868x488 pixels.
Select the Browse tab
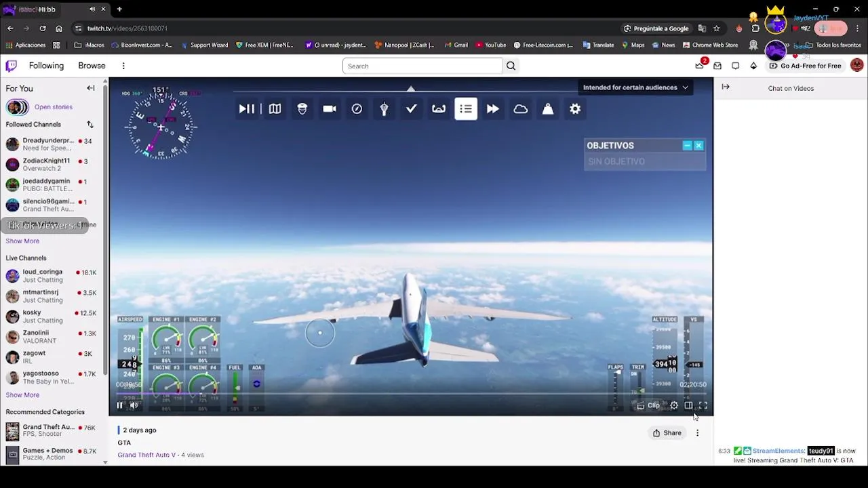click(x=92, y=66)
